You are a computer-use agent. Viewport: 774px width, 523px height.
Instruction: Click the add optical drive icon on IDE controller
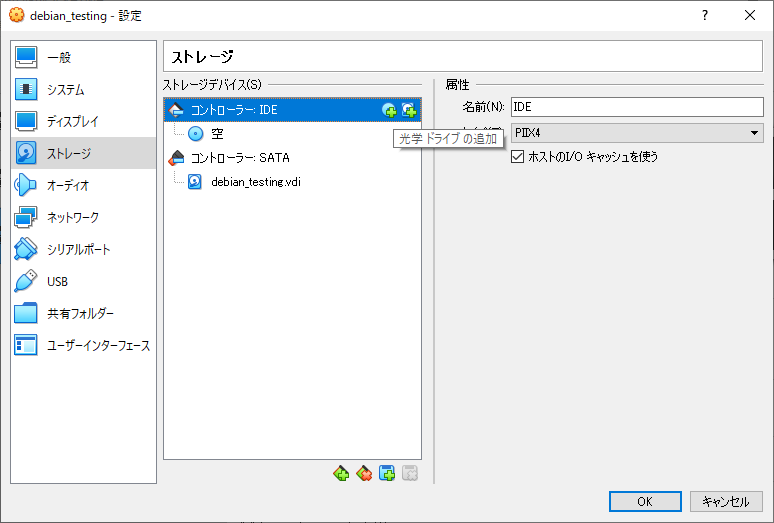[x=389, y=110]
